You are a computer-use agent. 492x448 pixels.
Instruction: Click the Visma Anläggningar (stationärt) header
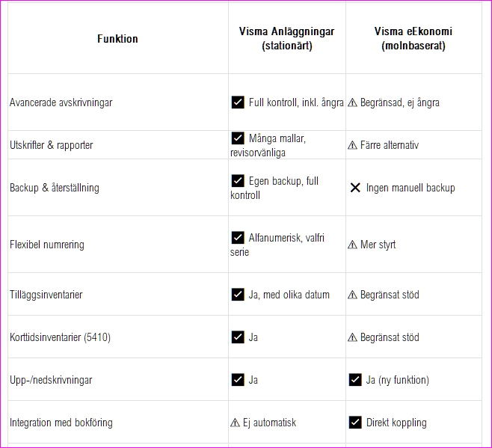(287, 38)
